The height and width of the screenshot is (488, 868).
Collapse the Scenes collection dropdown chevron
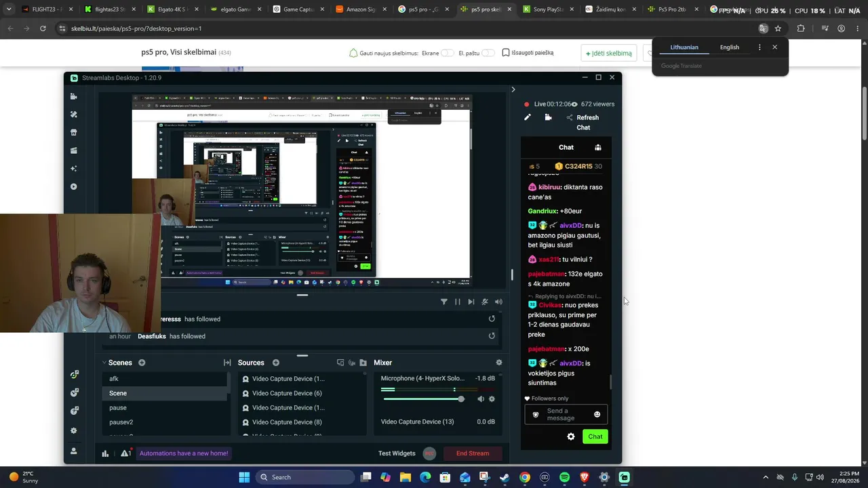coord(105,363)
